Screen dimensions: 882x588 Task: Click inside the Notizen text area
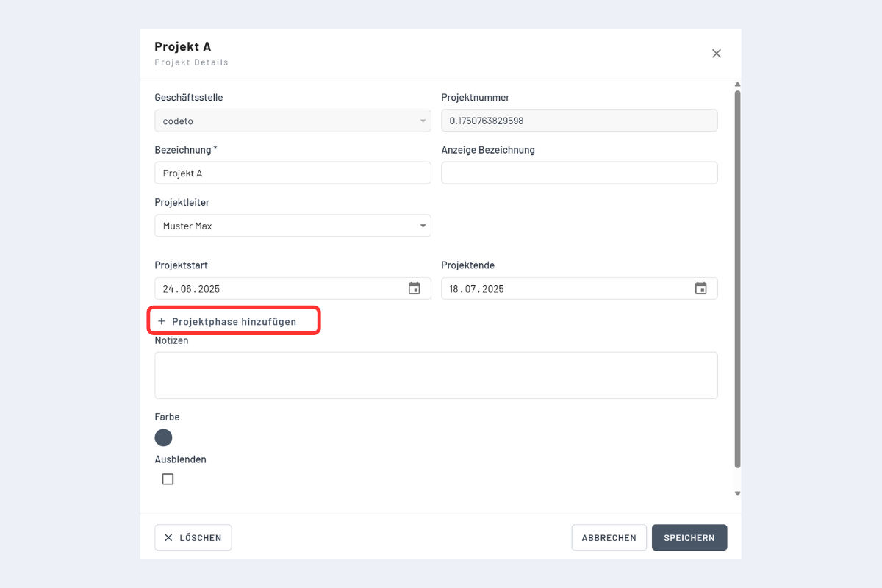tap(436, 375)
